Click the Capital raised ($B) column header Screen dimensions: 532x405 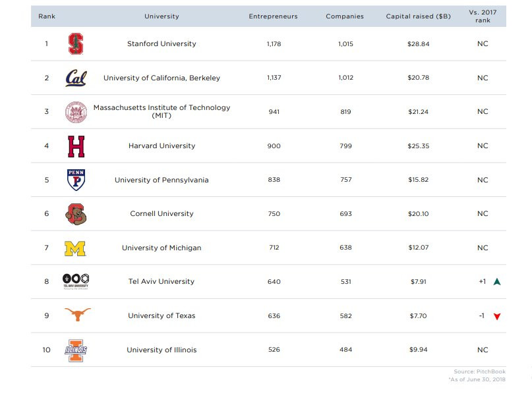click(x=418, y=16)
